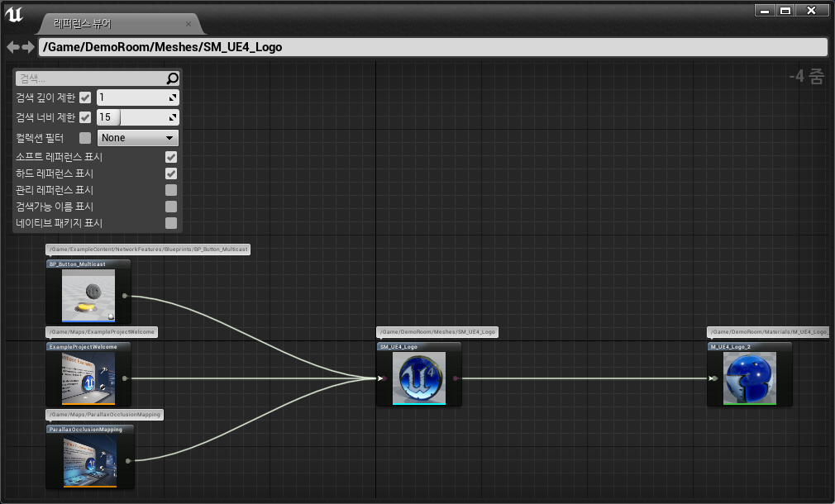Screen dimensions: 835x504
Task: Click M_UE4_Logo_2 node title bar
Action: tap(750, 346)
